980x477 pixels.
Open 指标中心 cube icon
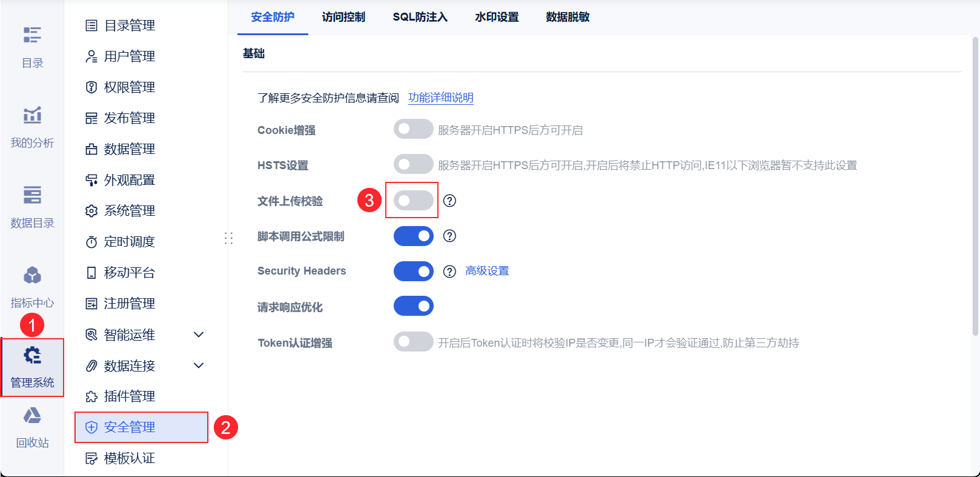[x=32, y=275]
